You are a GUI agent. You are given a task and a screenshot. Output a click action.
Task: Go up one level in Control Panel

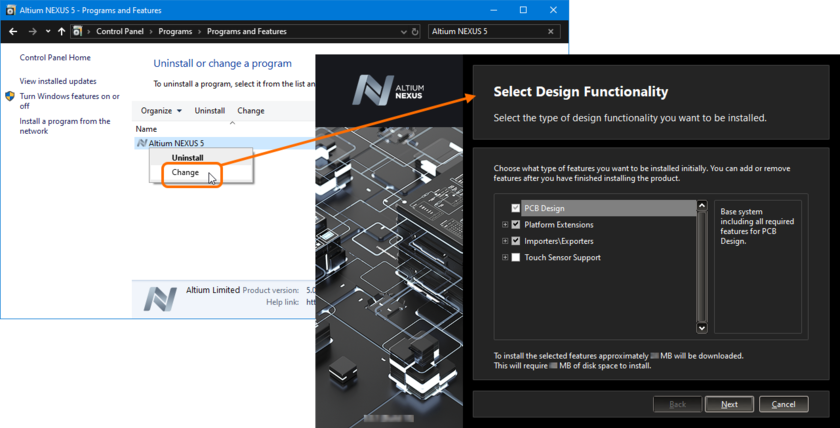click(x=61, y=32)
